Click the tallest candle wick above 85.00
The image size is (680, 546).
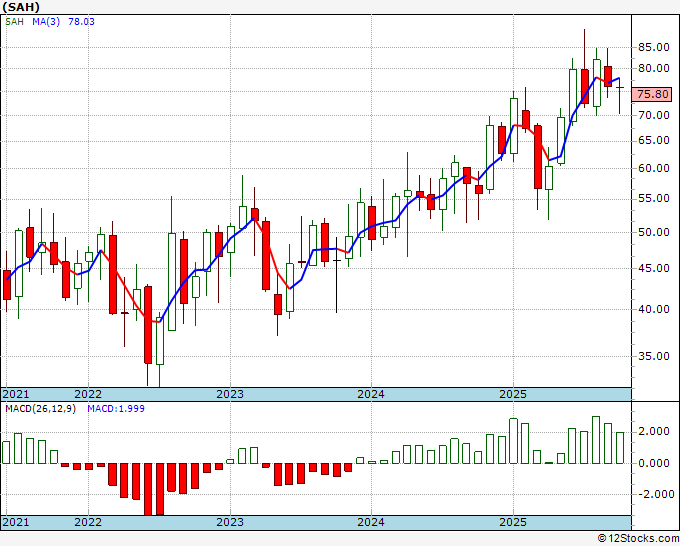tap(585, 49)
